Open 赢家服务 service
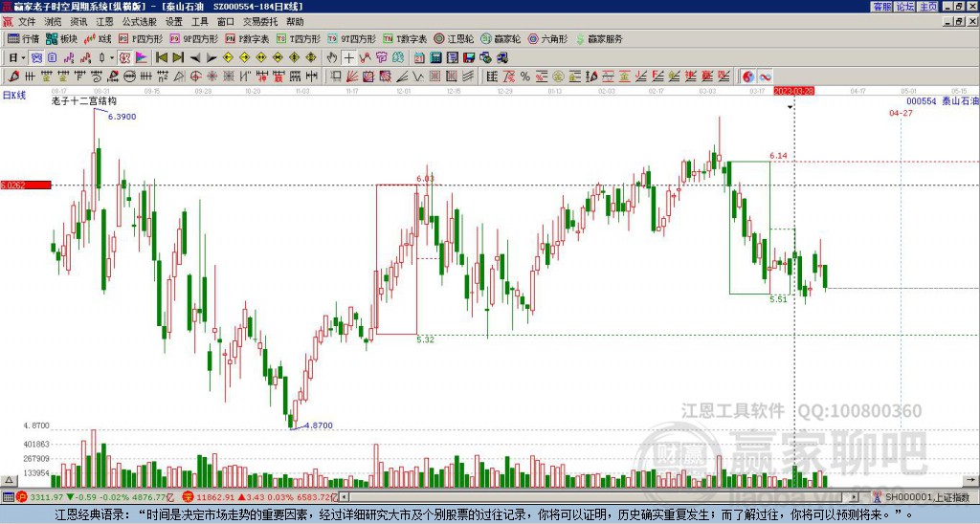This screenshot has width=980, height=524. [x=599, y=38]
